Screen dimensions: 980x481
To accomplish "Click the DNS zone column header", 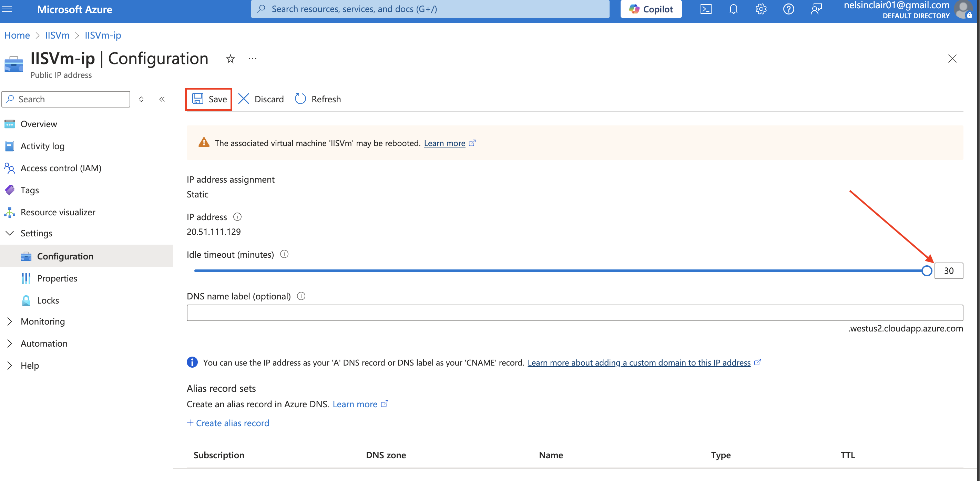I will click(386, 455).
